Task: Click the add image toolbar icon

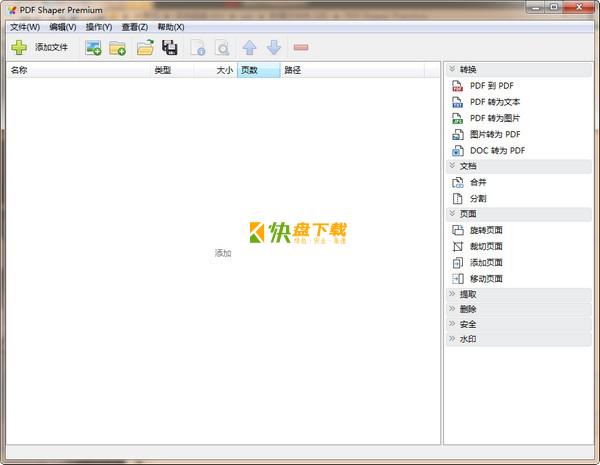Action: coord(93,47)
